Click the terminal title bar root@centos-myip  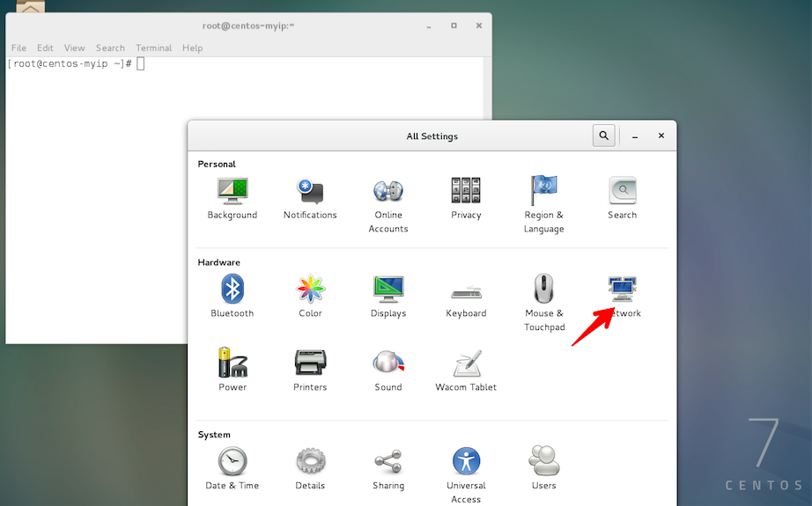248,26
